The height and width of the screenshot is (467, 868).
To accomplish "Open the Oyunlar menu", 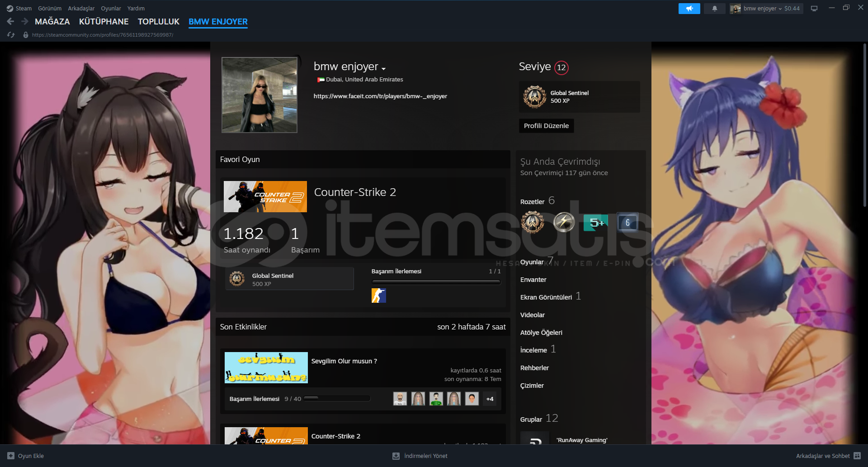I will (x=111, y=8).
